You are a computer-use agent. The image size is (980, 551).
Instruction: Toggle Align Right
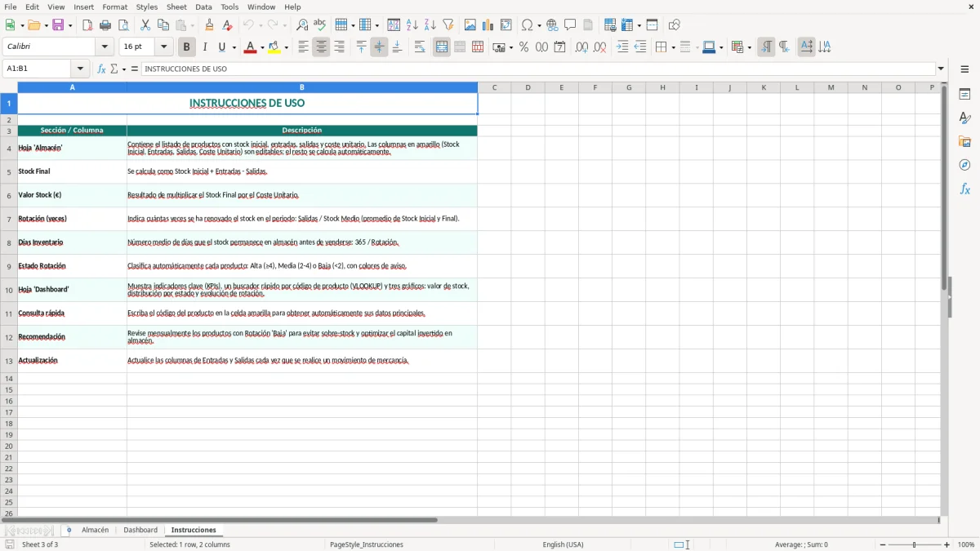[x=339, y=47]
